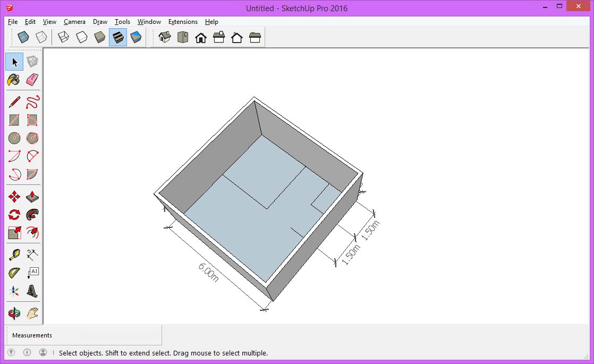Switch to Monochrome face style
594x364 pixels.
(136, 37)
